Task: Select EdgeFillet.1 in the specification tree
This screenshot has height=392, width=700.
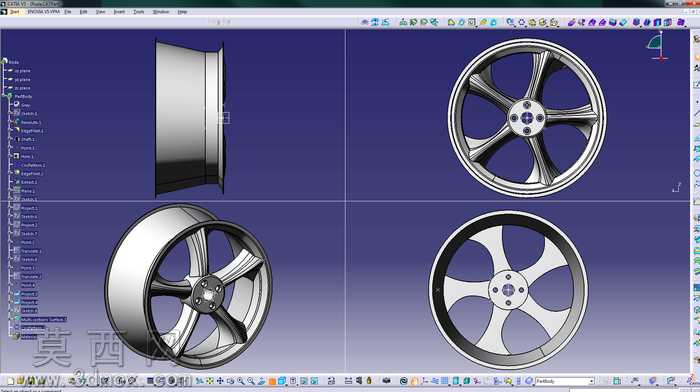Action: tap(32, 131)
